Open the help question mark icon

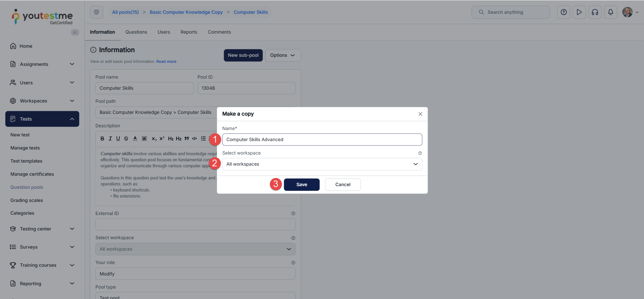[x=563, y=12]
